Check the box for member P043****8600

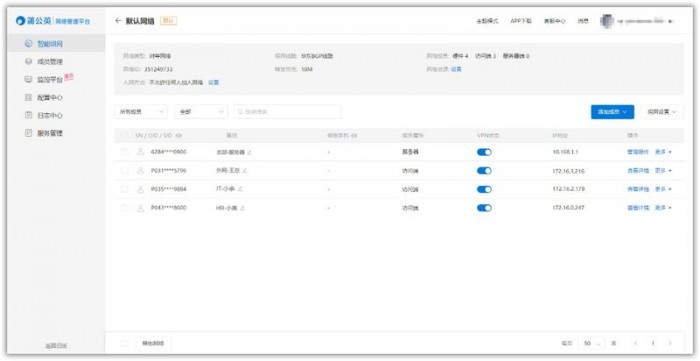click(x=125, y=208)
